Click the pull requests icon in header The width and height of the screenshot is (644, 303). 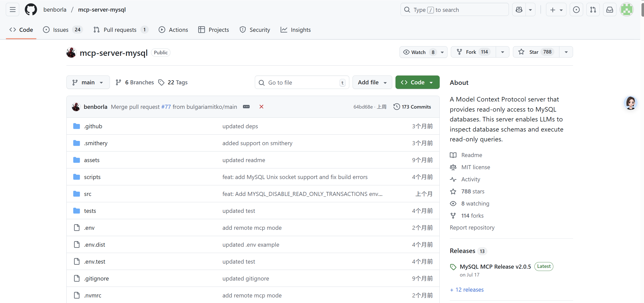(x=593, y=10)
